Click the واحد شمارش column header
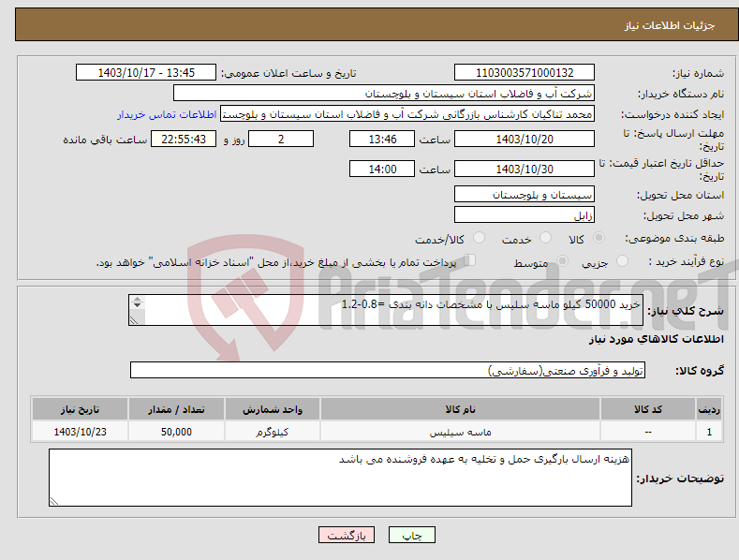Viewport: 739px width, 560px height. pos(273,408)
